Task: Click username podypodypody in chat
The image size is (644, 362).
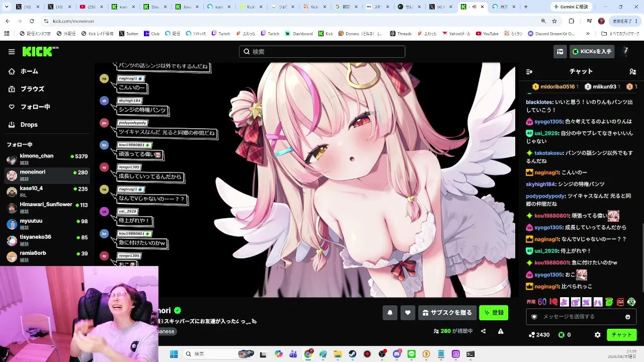Action: pos(545,196)
